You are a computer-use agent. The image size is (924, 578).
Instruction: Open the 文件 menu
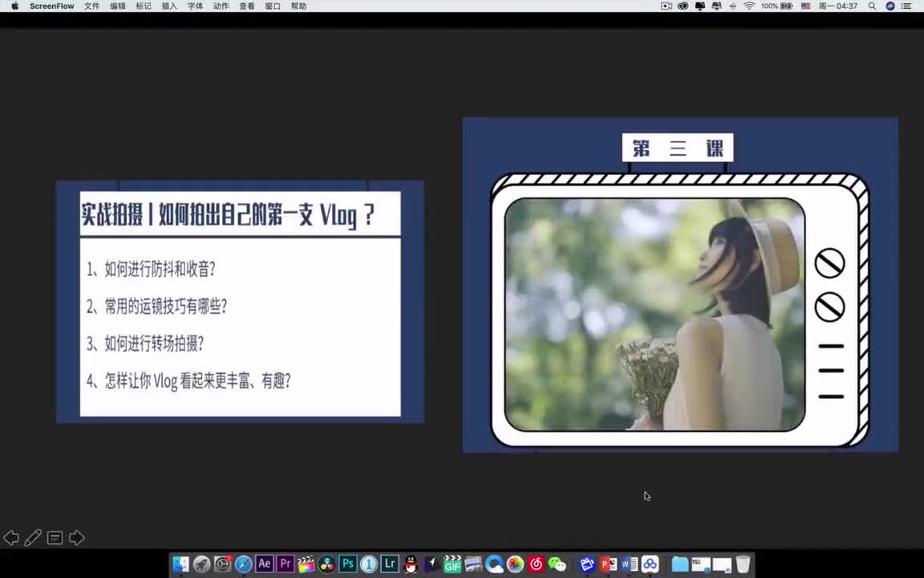click(92, 6)
